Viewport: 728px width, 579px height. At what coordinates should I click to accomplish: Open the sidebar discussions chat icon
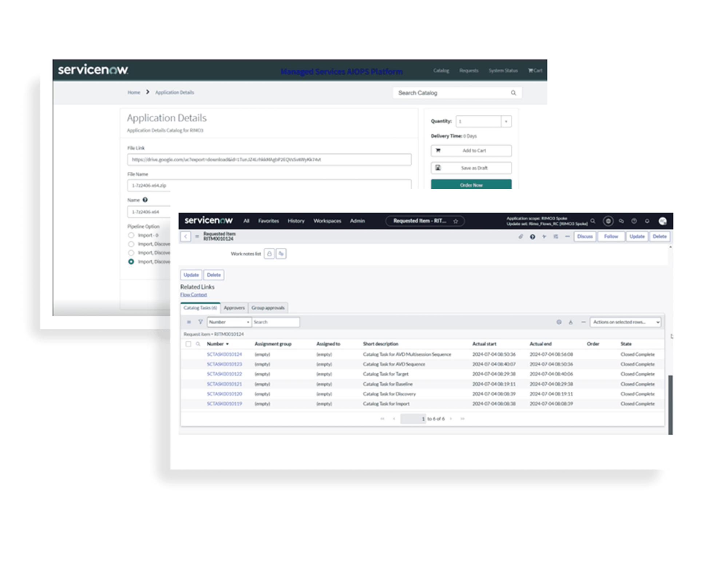tap(621, 221)
